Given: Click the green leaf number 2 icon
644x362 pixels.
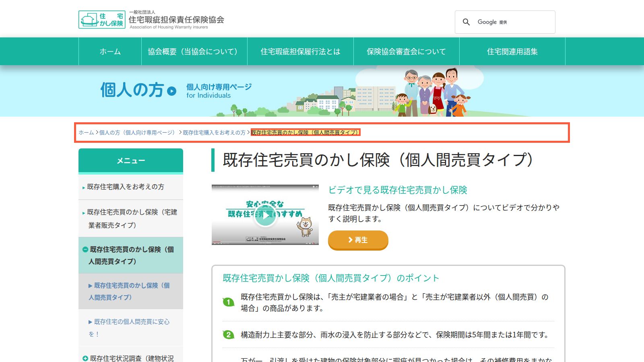Looking at the screenshot, I should (x=229, y=335).
